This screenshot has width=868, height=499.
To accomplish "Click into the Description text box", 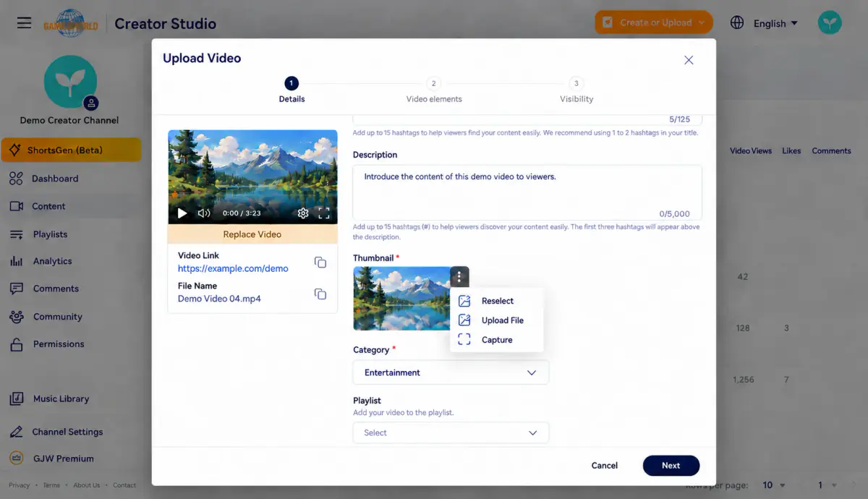I will coord(527,192).
